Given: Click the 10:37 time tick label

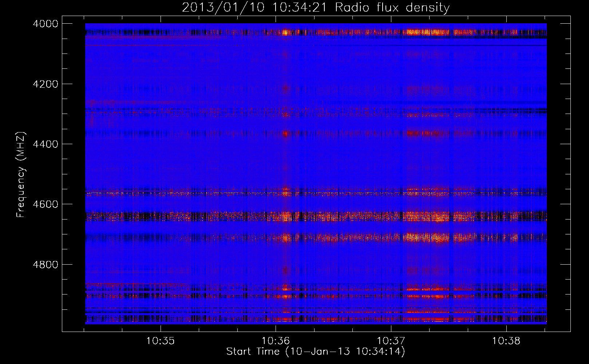Looking at the screenshot, I should [391, 341].
